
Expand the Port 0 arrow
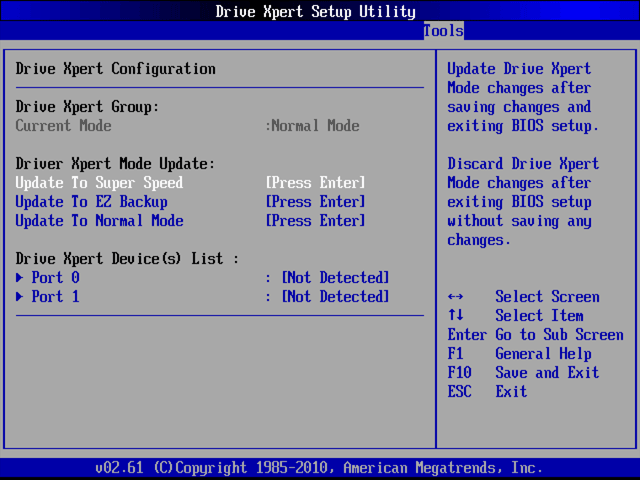coord(19,278)
